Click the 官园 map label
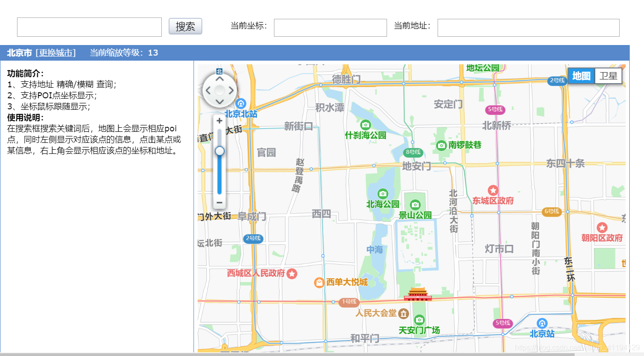644x356 pixels. point(266,153)
